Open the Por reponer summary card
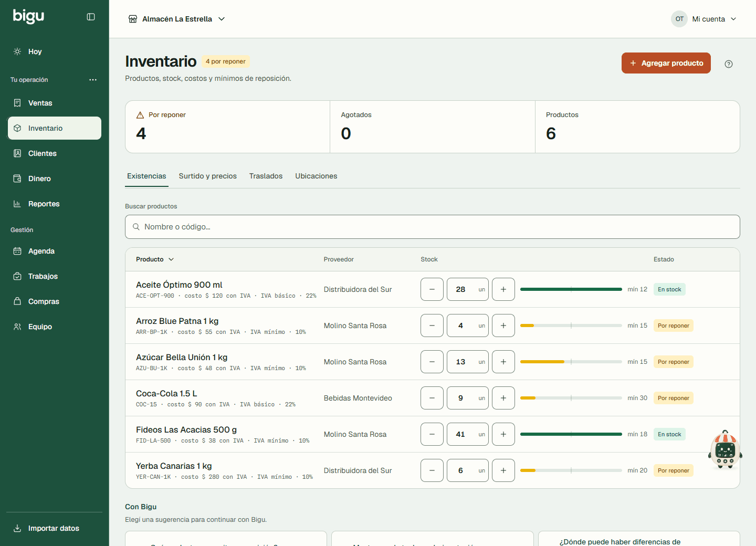 tap(227, 127)
